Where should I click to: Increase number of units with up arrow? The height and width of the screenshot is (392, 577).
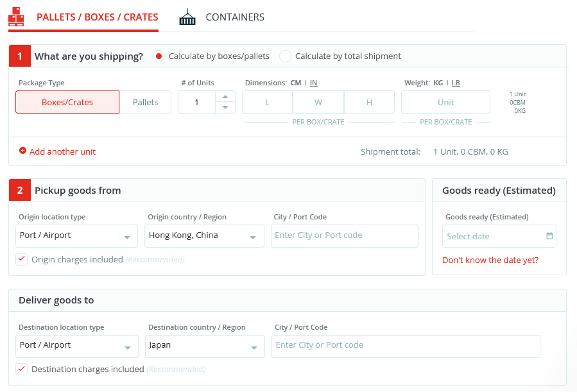pyautogui.click(x=225, y=97)
